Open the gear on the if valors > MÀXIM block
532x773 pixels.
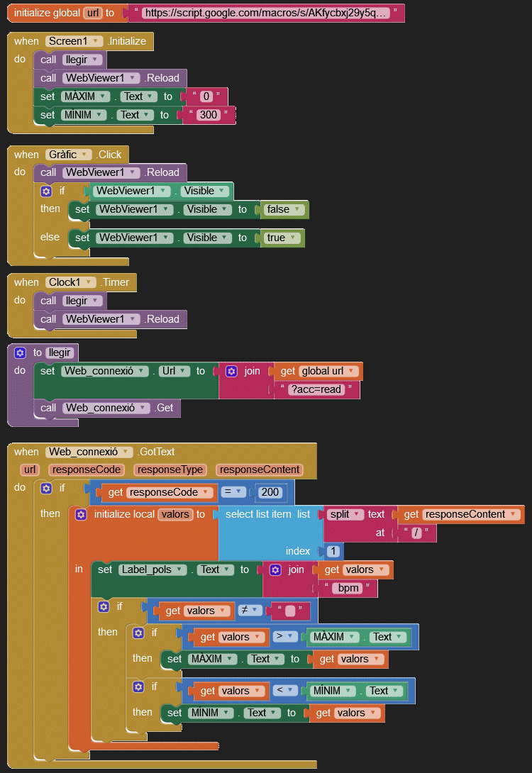(x=138, y=633)
